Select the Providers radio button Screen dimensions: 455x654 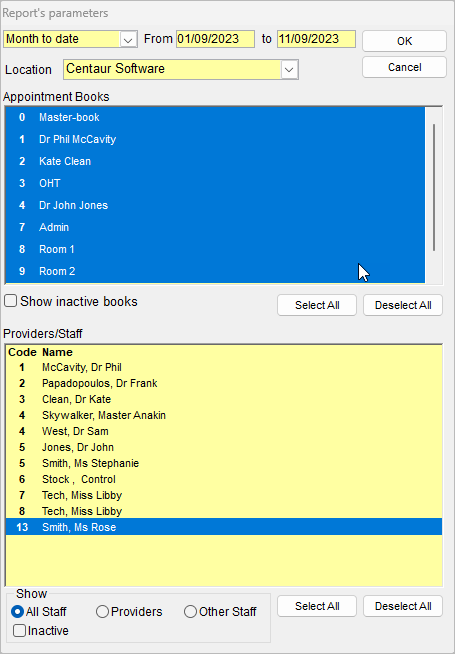(x=102, y=612)
